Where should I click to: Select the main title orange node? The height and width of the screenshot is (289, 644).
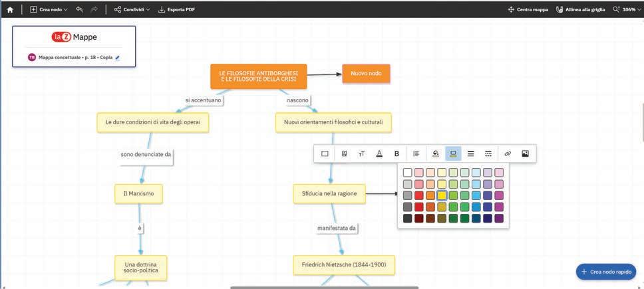(259, 76)
